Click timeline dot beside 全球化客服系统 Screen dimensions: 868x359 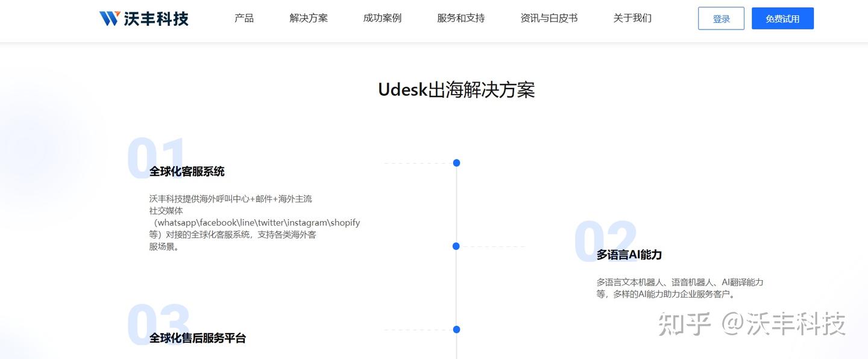[x=456, y=163]
